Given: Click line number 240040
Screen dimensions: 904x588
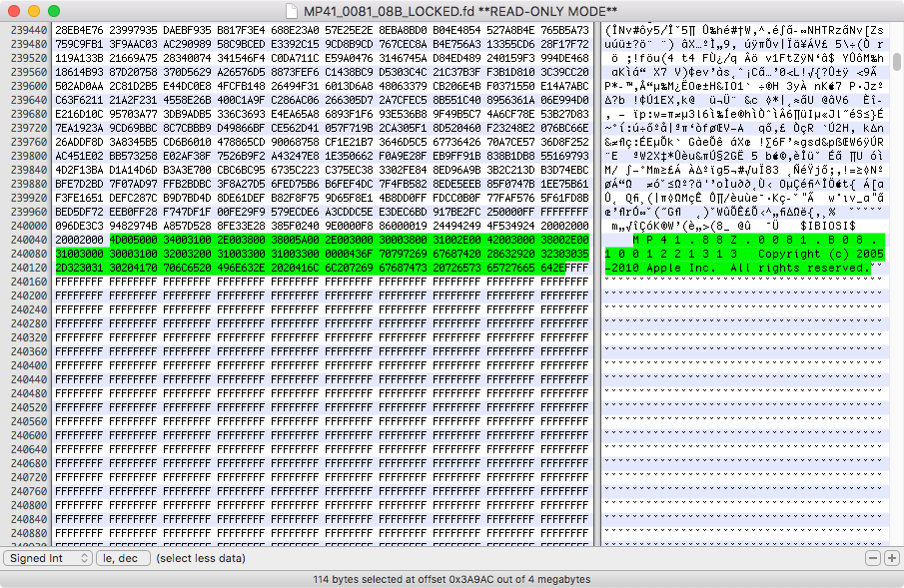Looking at the screenshot, I should (29, 240).
